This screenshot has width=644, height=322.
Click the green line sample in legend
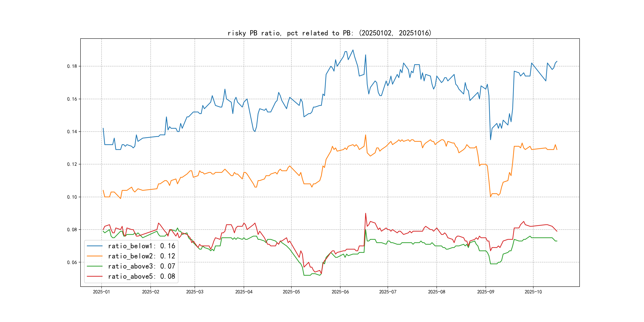[x=94, y=266]
